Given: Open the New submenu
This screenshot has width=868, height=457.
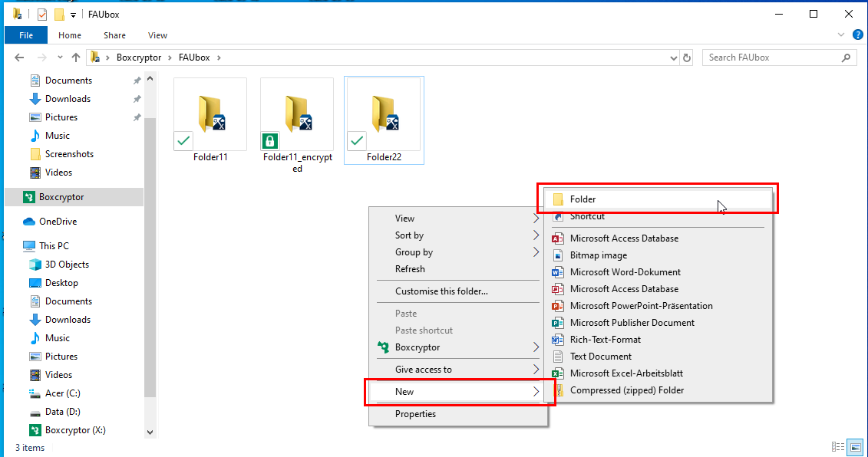Looking at the screenshot, I should click(458, 392).
